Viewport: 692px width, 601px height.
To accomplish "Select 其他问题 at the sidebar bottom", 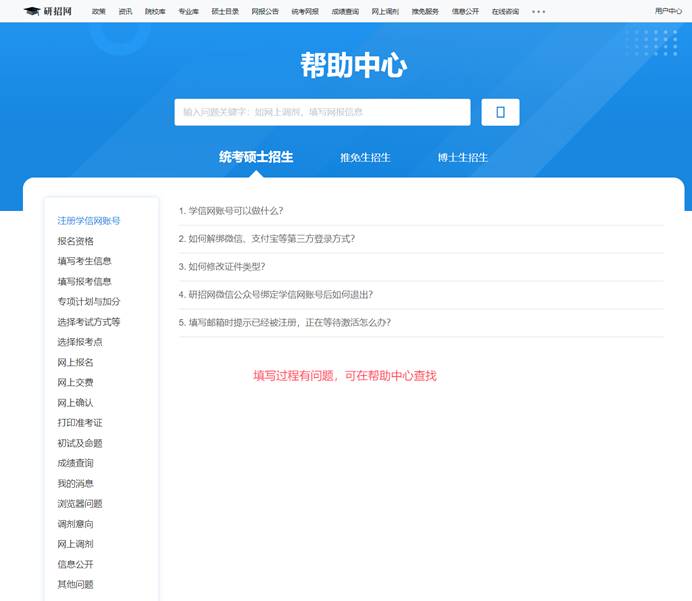I will 76,585.
